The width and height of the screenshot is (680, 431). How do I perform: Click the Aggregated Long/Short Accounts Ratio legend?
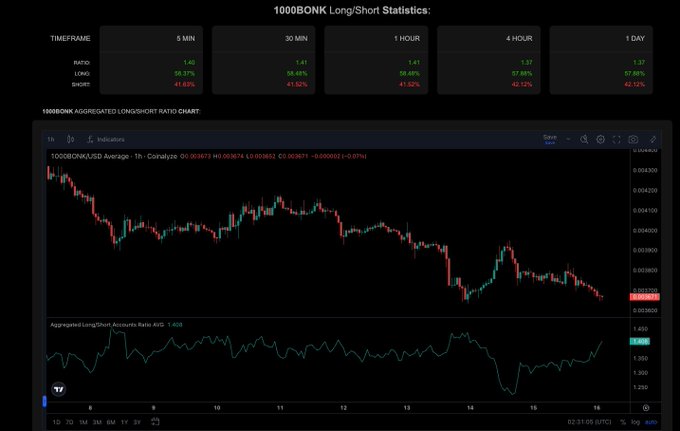pos(107,324)
